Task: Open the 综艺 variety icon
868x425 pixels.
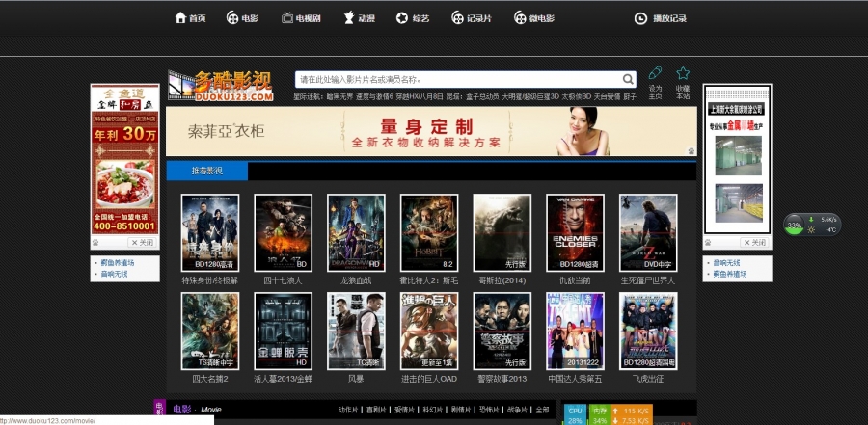Action: 402,17
